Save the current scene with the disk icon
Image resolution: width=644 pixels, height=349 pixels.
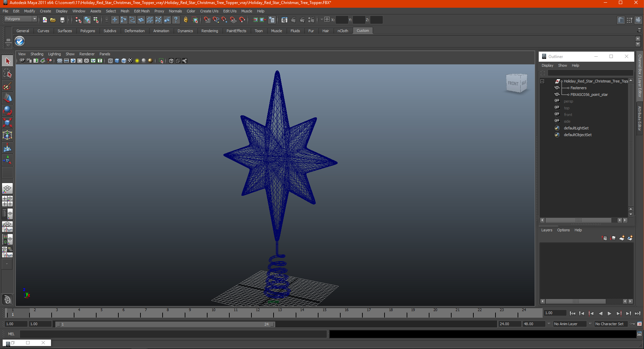coord(62,20)
